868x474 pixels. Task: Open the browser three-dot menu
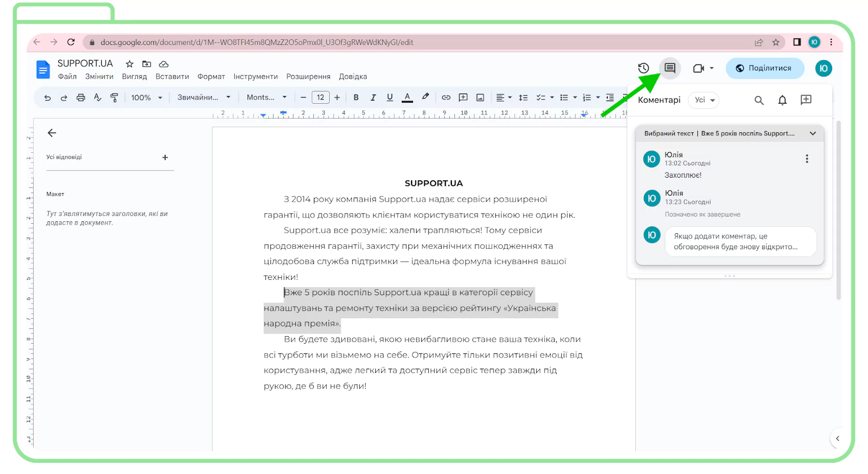tap(831, 42)
